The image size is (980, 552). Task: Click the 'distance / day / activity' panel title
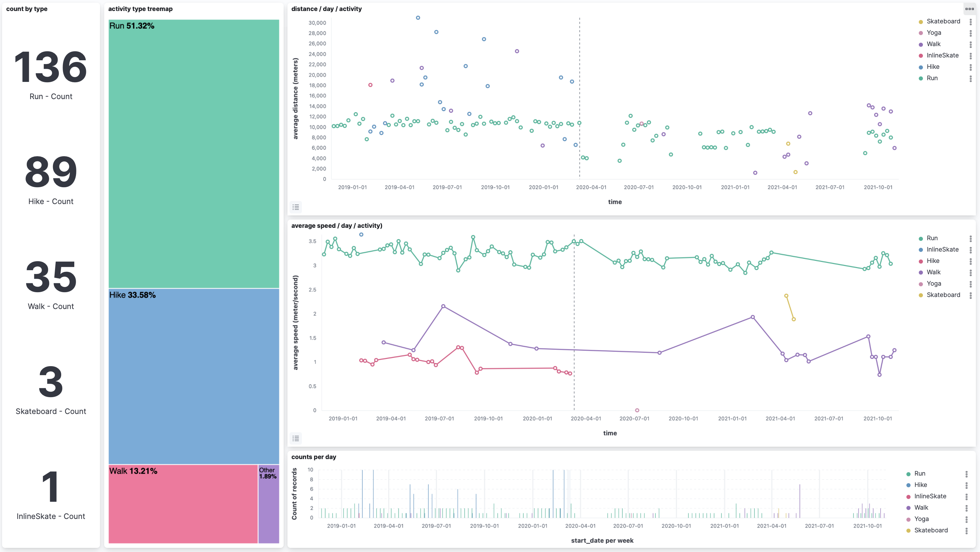(326, 9)
